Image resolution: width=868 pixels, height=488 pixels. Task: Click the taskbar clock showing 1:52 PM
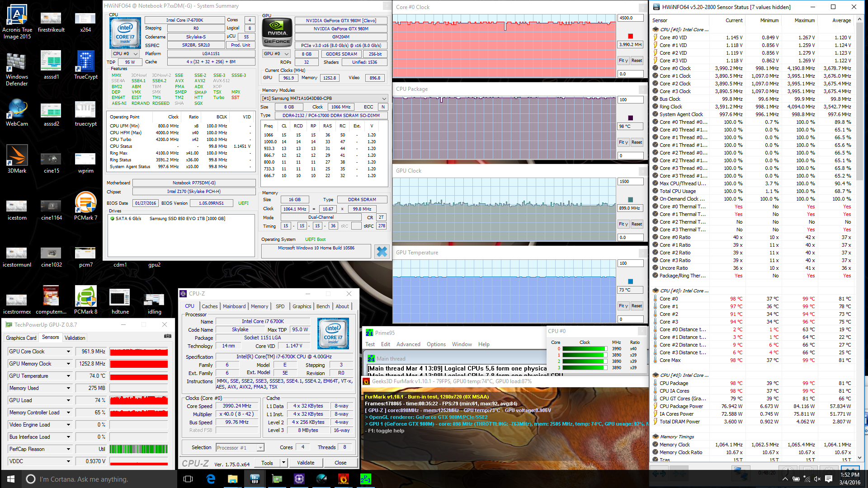[850, 479]
